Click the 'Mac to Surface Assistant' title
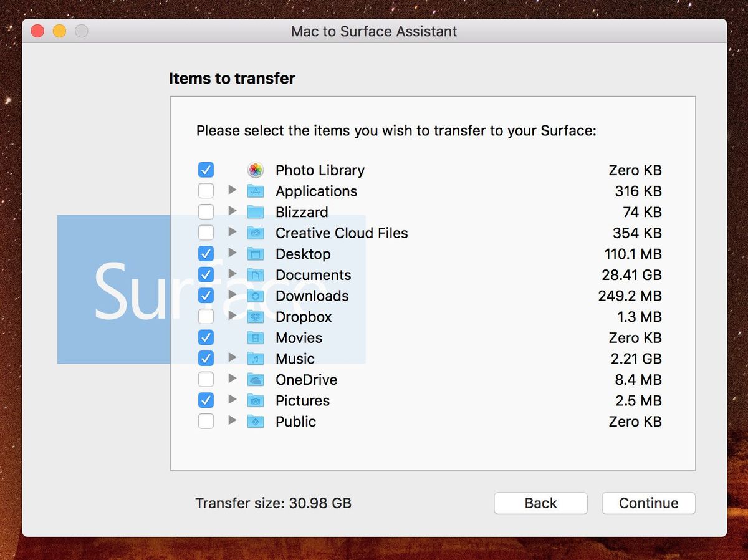Viewport: 748px width, 560px height. pos(374,31)
